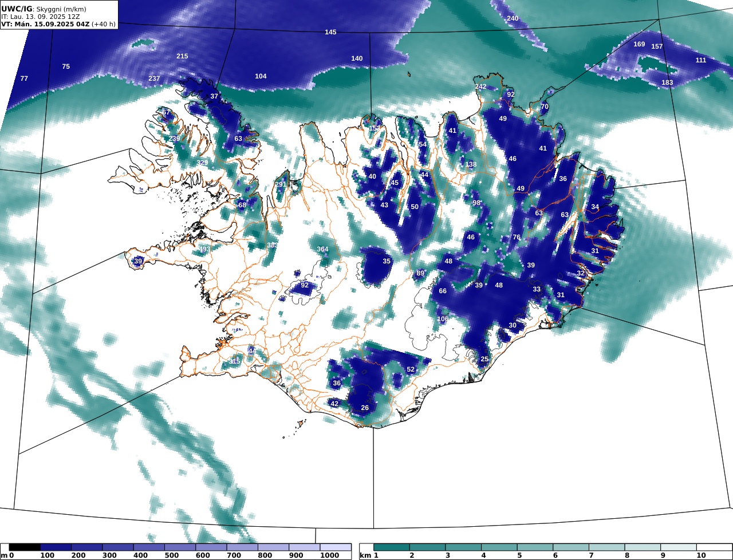Click the visibility value 104
The width and height of the screenshot is (733, 560).
coord(261,76)
